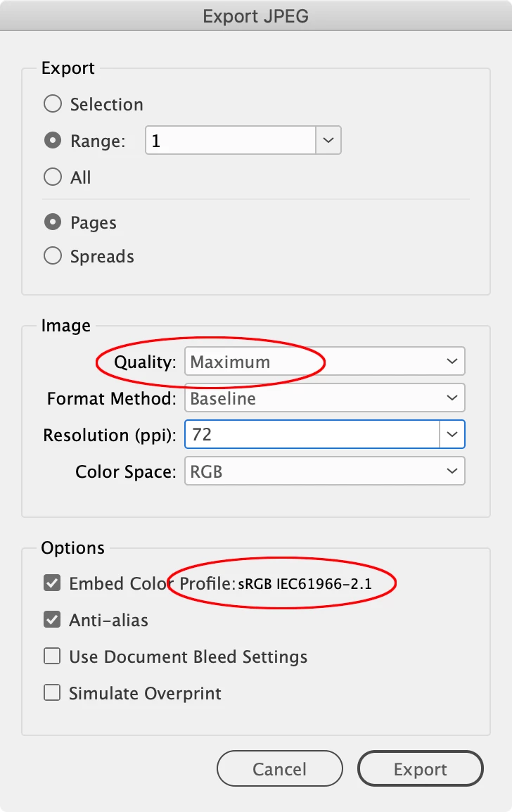
Task: Open the Quality dropdown menu
Action: [325, 361]
